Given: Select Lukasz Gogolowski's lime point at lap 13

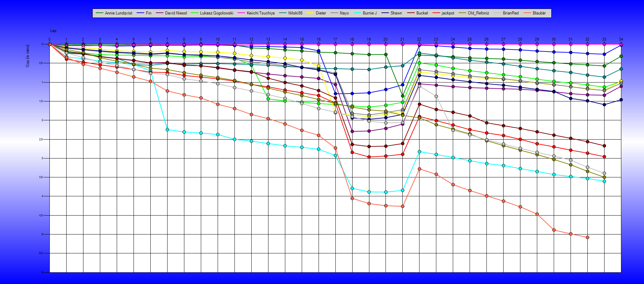Looking at the screenshot, I should point(268,99).
